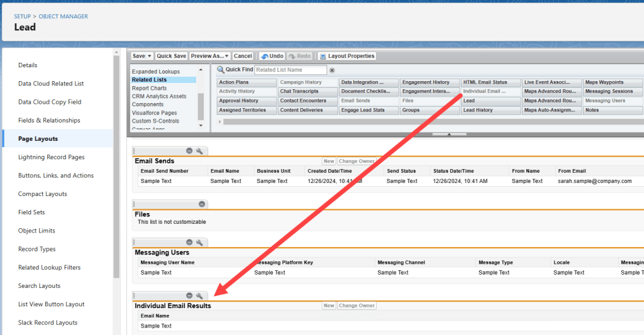644x335 pixels.
Task: Clear the Quick Find search box
Action: point(332,70)
